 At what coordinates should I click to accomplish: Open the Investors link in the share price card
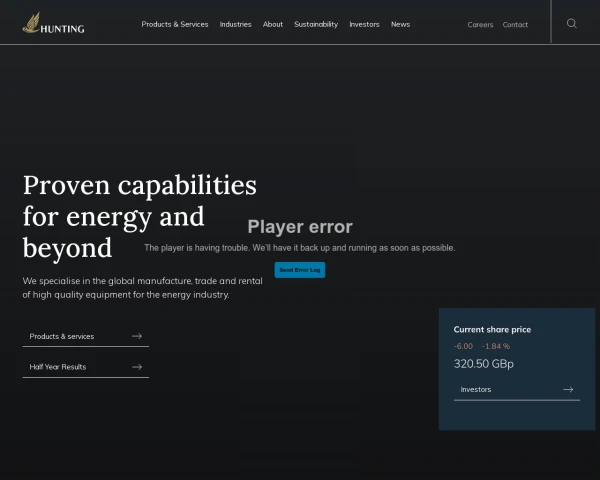pyautogui.click(x=517, y=390)
